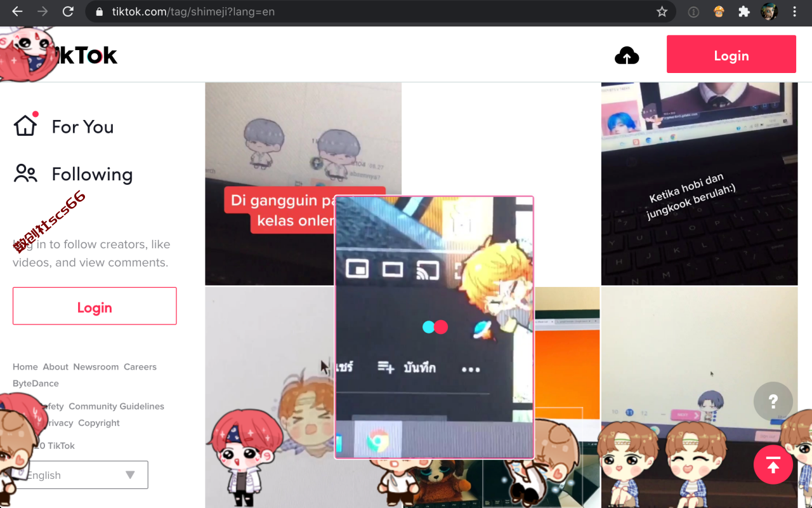Open the 'Ketika hobi dan jungkook' video

(x=699, y=184)
